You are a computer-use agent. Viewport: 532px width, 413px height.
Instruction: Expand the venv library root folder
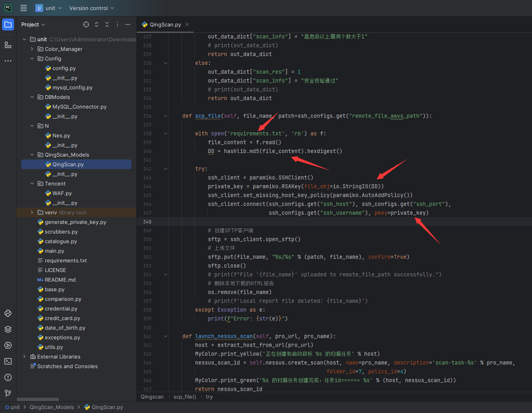coord(32,212)
